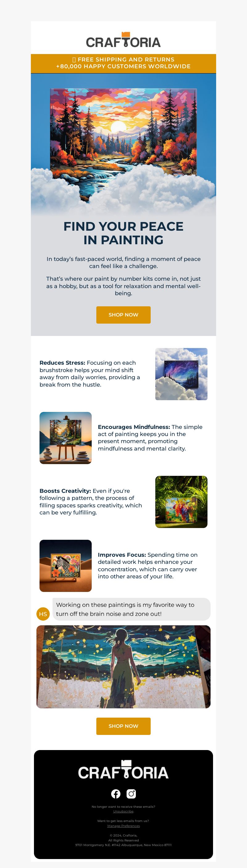The height and width of the screenshot is (868, 247).
Task: Click the customer photo of the starry night girl painting
Action: (x=123, y=667)
